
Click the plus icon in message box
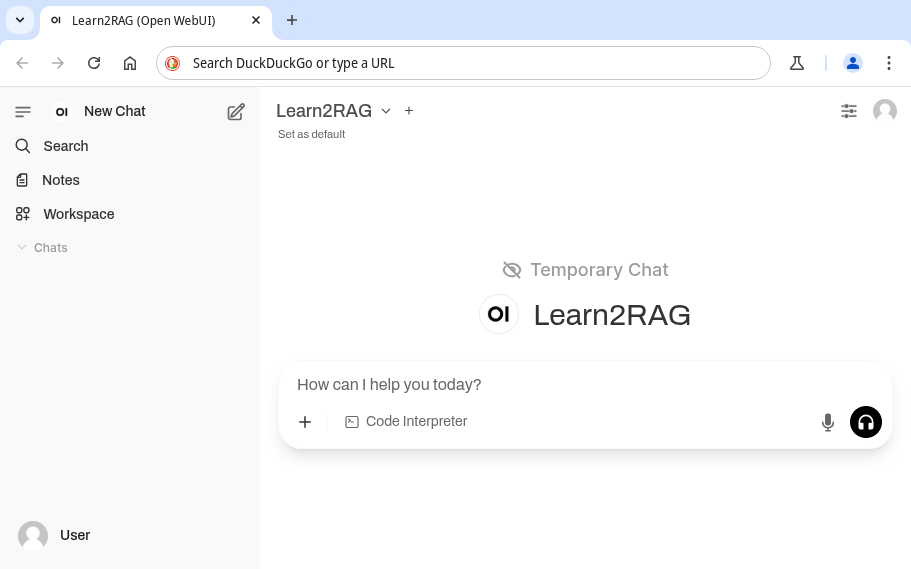click(x=305, y=422)
